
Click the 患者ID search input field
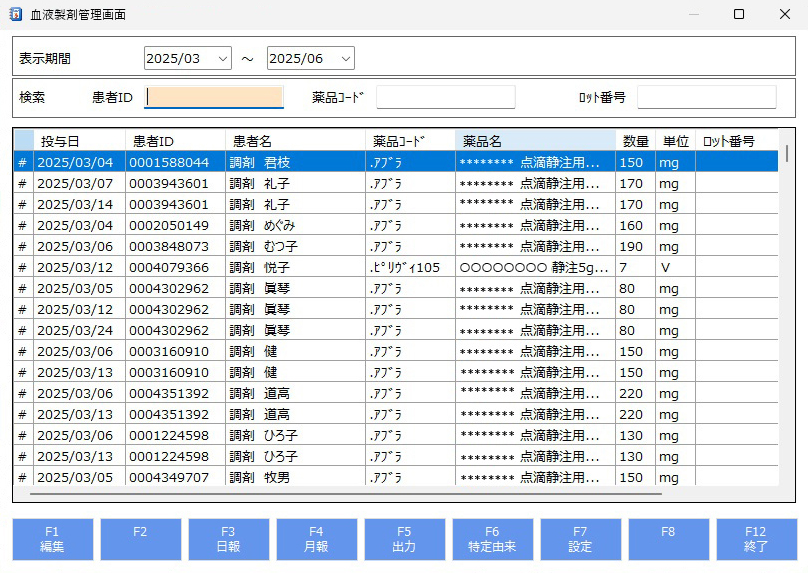point(214,97)
